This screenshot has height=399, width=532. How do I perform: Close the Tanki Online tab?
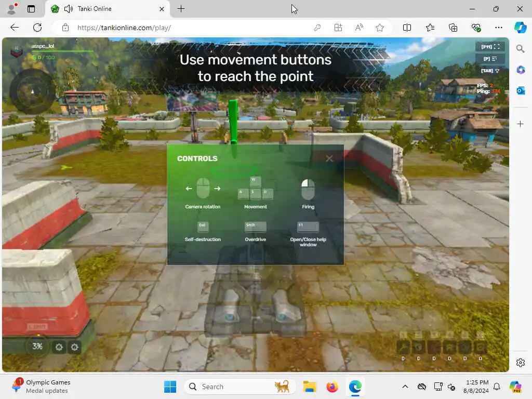[162, 9]
